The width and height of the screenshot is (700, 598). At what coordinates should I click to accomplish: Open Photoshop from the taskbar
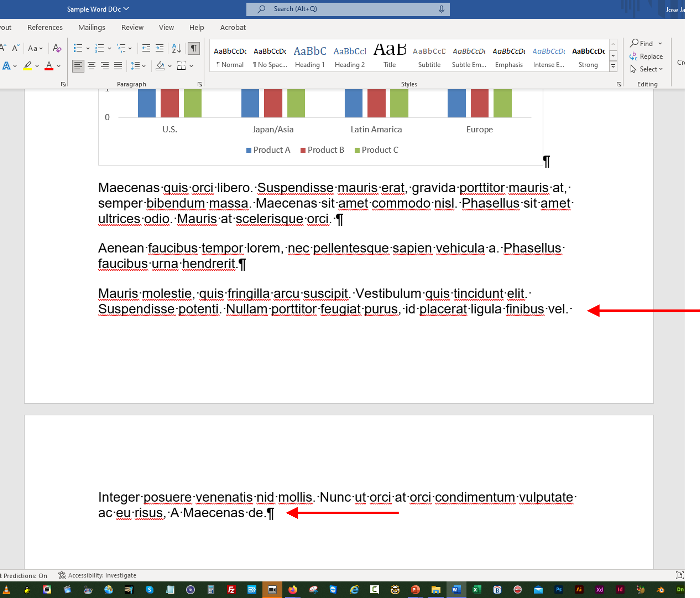point(558,590)
